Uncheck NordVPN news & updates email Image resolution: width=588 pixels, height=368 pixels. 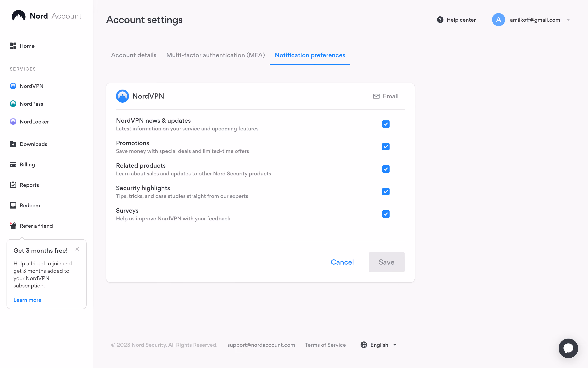point(386,124)
